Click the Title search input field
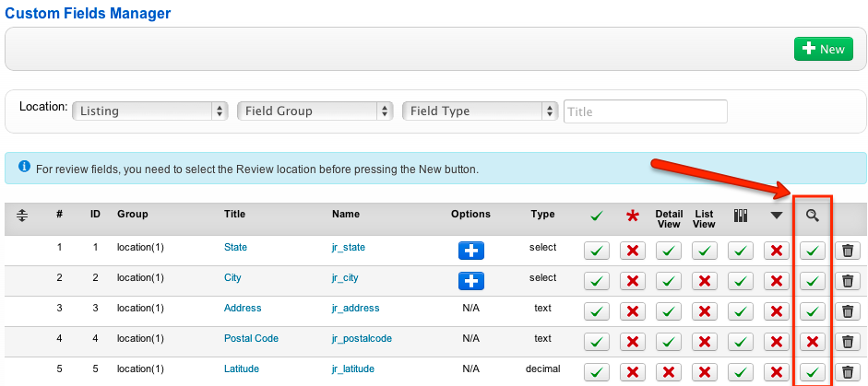 pos(645,111)
